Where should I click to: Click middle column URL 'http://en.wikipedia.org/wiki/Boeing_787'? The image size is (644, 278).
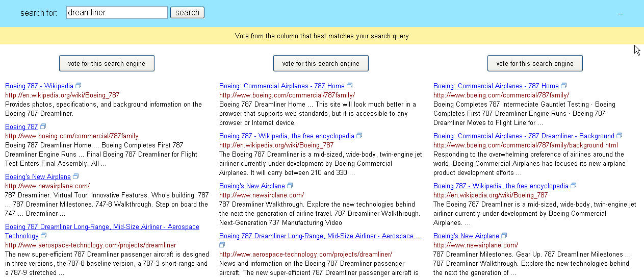tap(276, 145)
